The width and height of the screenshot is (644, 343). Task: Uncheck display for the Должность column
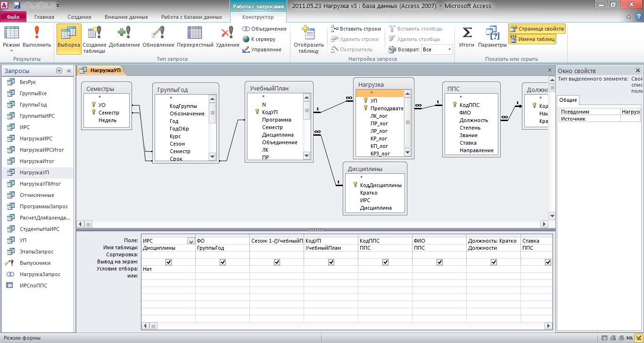[x=494, y=262]
